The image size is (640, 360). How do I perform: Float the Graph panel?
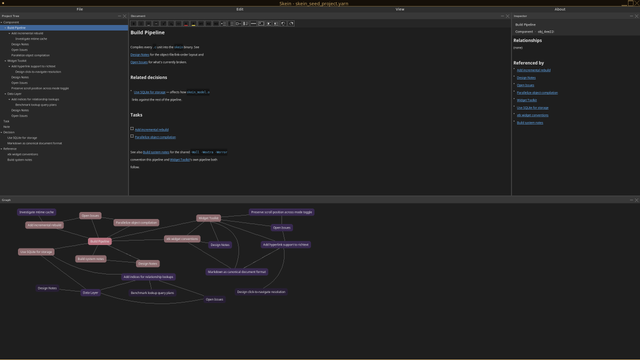(631, 200)
